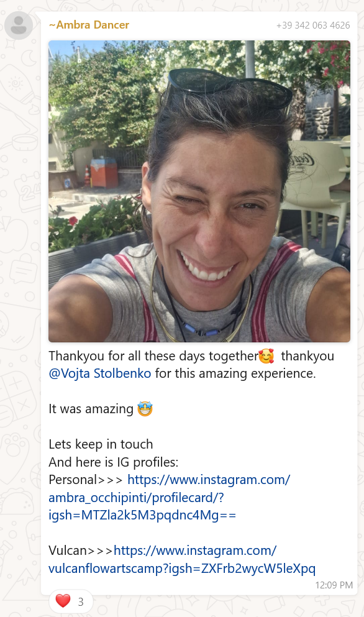The width and height of the screenshot is (364, 617).
Task: Click the 'And here is IG profiles:' line
Action: click(113, 462)
